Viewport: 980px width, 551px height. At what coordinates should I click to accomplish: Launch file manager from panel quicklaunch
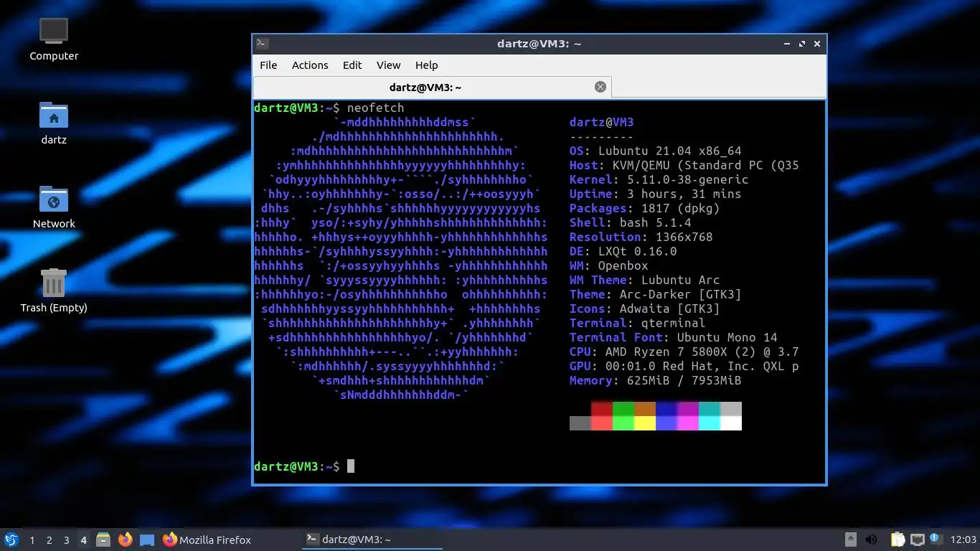[x=103, y=540]
